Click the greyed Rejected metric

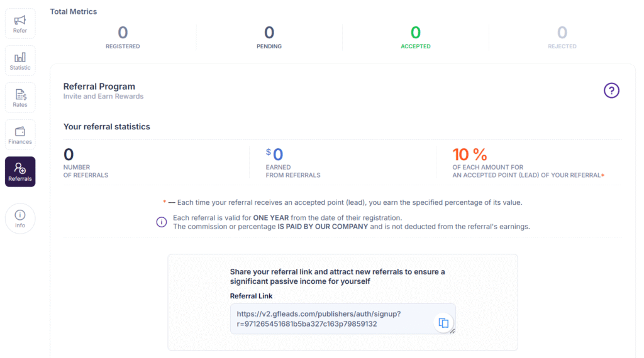point(562,37)
